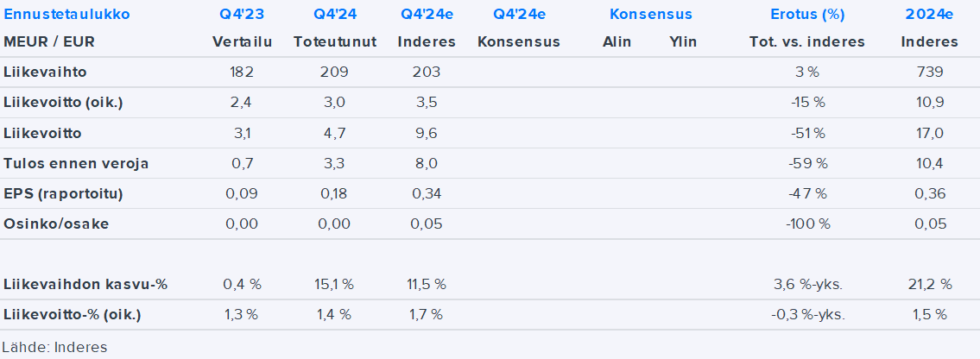This screenshot has width=980, height=359.
Task: Select the Liikevaihto value 209
Action: [334, 72]
